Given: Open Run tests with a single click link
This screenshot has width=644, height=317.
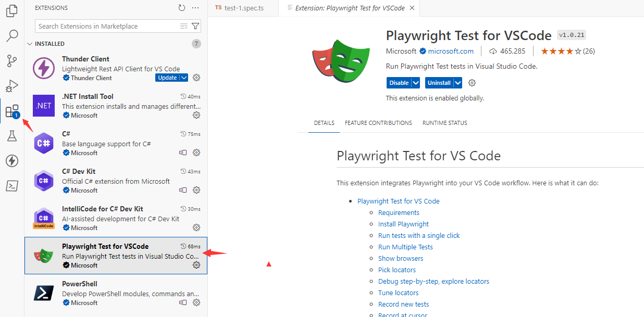Looking at the screenshot, I should (419, 235).
